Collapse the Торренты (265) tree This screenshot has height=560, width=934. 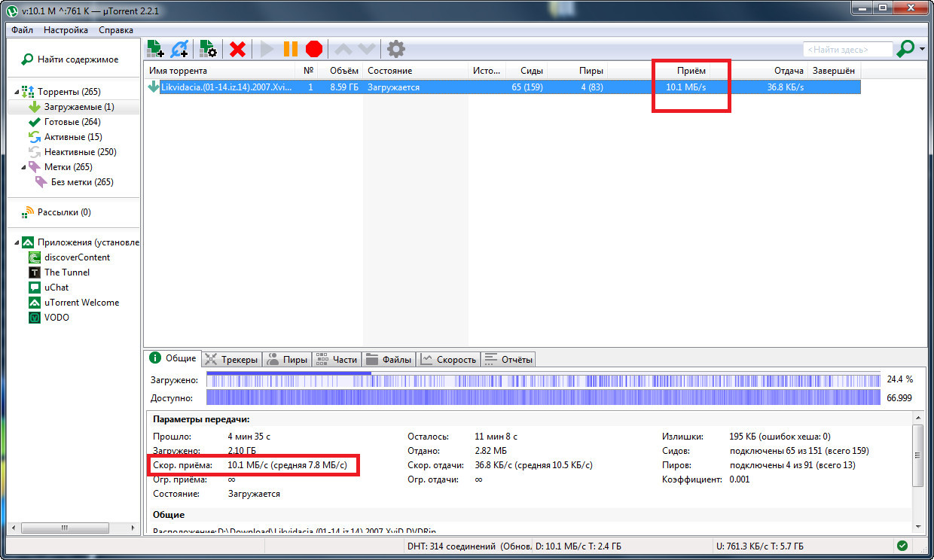click(x=17, y=92)
